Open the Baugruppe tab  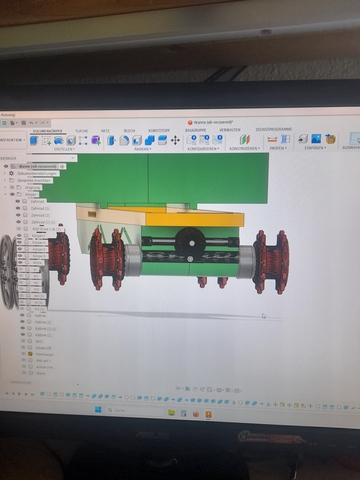tap(195, 130)
